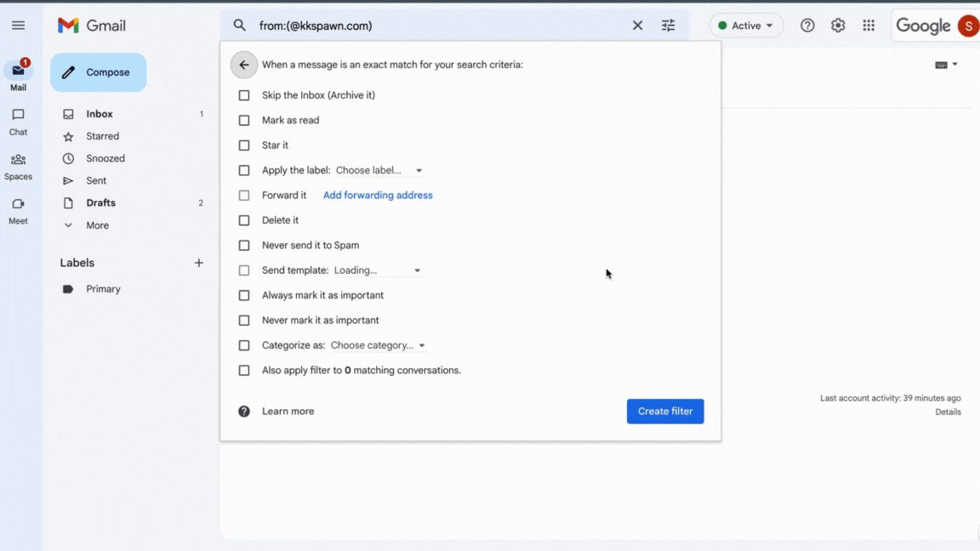Open the Support help icon
Viewport: 980px width, 551px height.
tap(807, 26)
